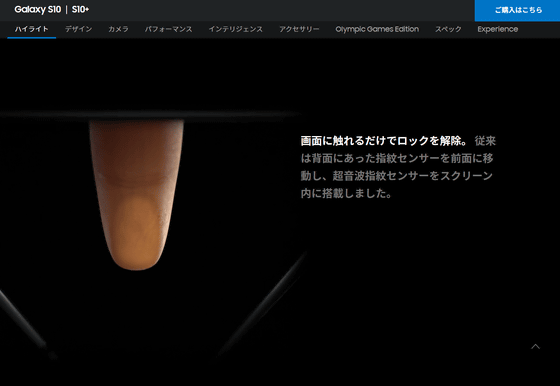The image size is (560, 386).
Task: Switch to the デザイン tab
Action: pyautogui.click(x=79, y=29)
